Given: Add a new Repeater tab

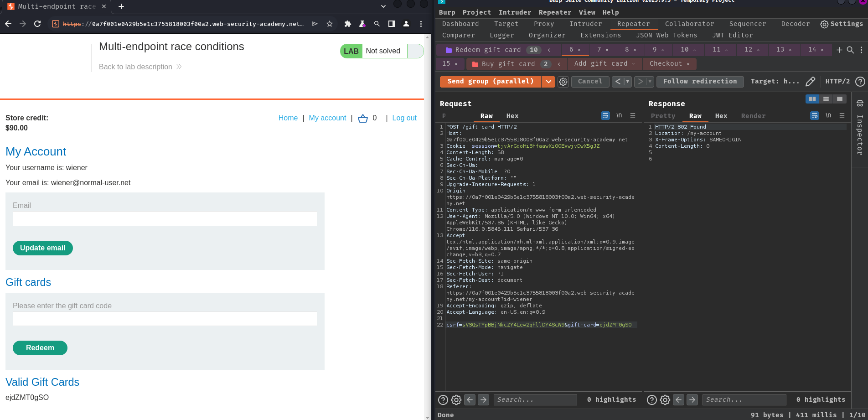Looking at the screenshot, I should point(839,50).
